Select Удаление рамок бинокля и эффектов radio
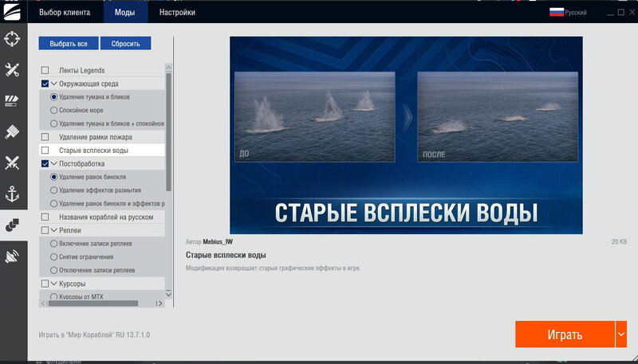The image size is (638, 364). click(53, 204)
